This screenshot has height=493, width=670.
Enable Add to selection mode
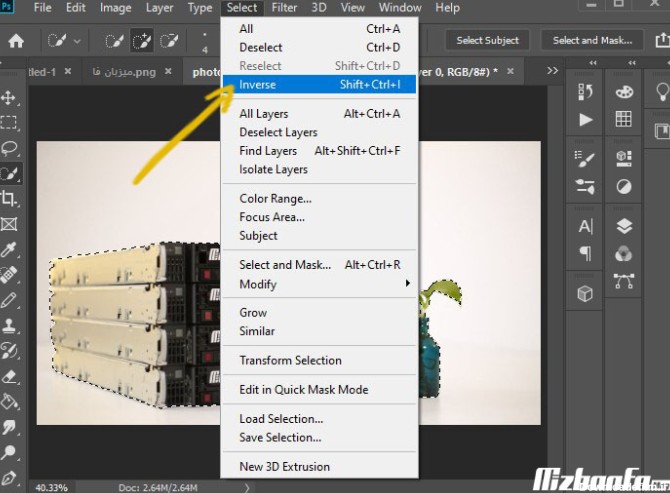click(141, 41)
